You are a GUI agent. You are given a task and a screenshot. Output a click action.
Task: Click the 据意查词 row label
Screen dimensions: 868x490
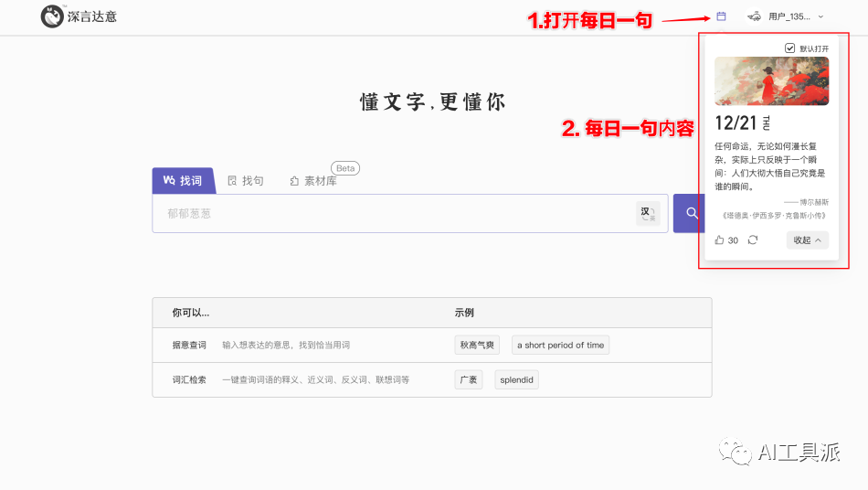(x=189, y=345)
